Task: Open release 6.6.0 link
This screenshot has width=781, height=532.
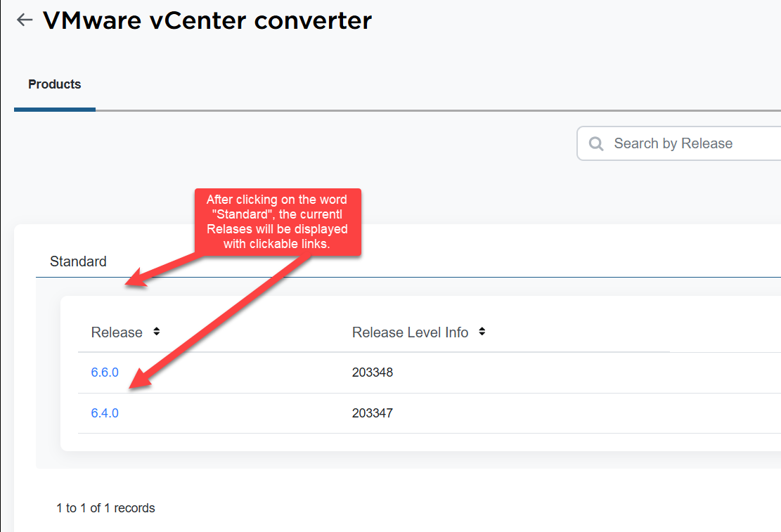Action: pyautogui.click(x=105, y=372)
